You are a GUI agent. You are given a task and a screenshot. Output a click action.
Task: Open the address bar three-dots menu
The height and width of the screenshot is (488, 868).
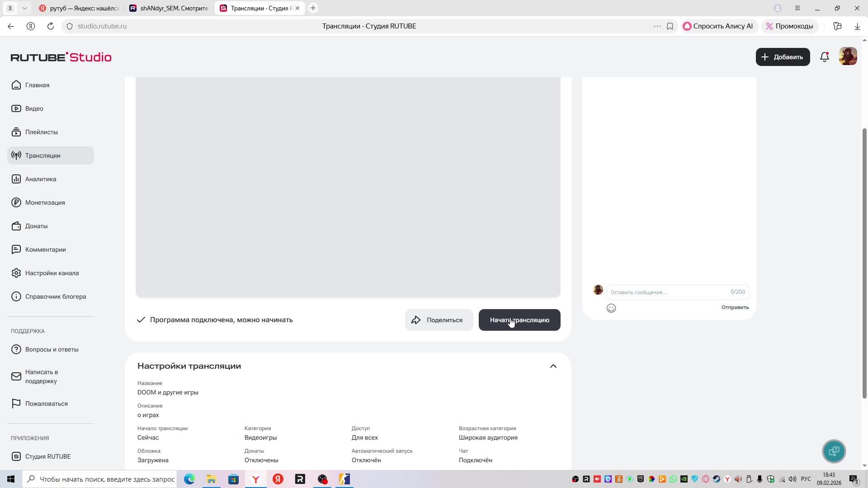(657, 26)
